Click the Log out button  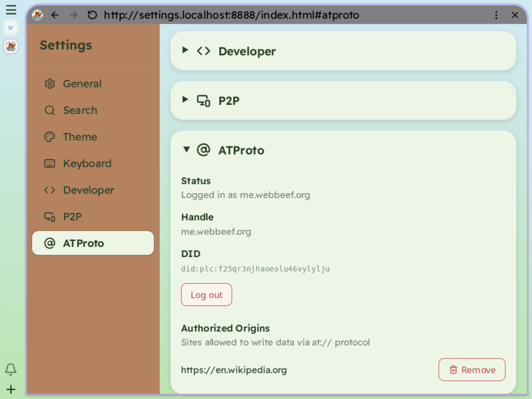pyautogui.click(x=206, y=295)
